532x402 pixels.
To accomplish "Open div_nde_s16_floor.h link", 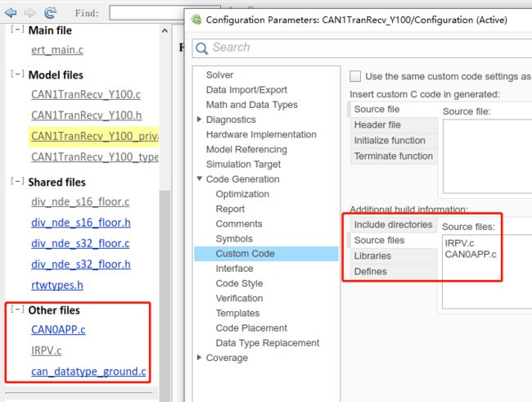I will coord(81,223).
